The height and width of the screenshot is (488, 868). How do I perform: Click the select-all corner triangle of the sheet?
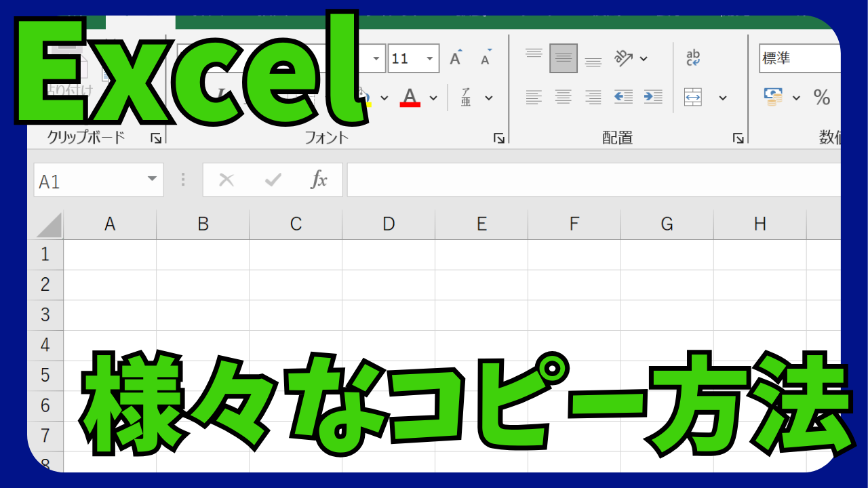[49, 225]
